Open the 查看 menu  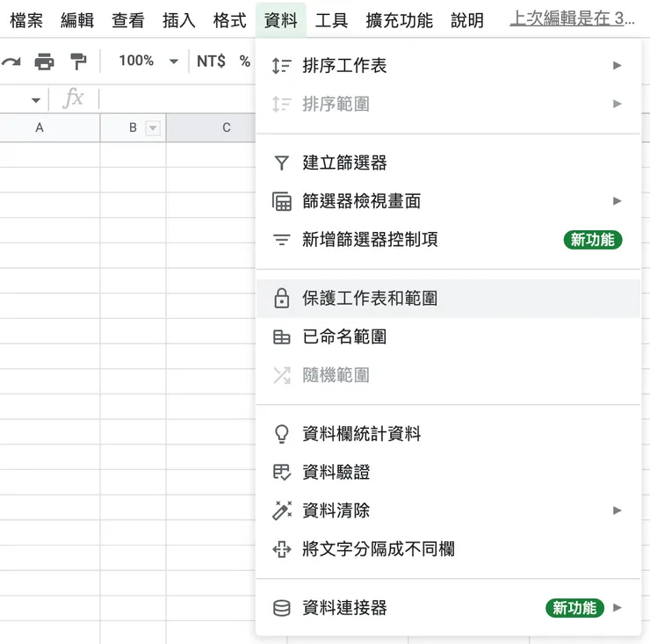[128, 20]
